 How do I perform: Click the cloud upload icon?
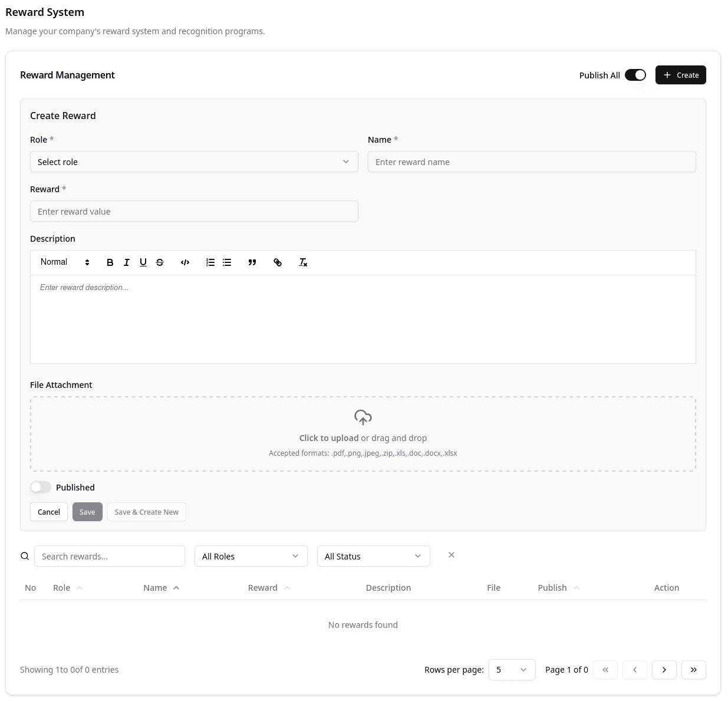363,417
